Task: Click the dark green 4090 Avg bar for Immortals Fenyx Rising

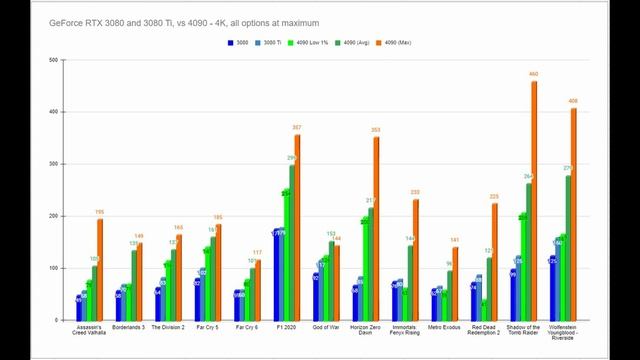Action: pos(410,283)
